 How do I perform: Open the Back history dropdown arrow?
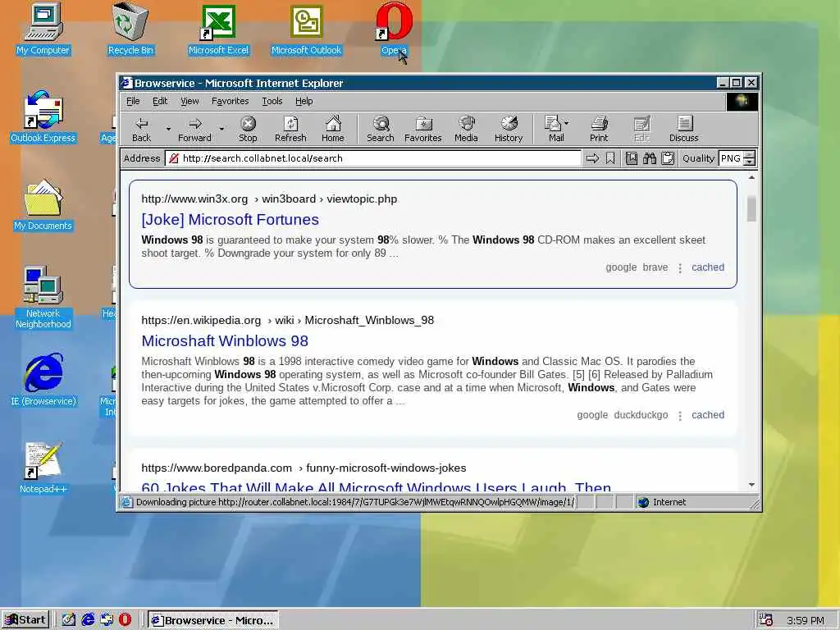click(x=167, y=129)
